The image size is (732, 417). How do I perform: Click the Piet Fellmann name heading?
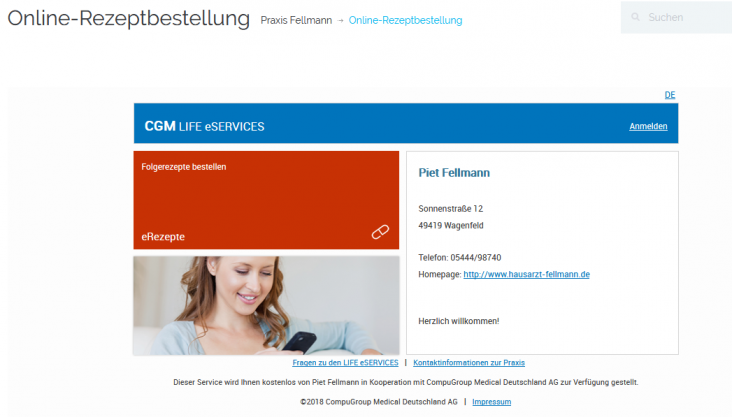pyautogui.click(x=454, y=173)
